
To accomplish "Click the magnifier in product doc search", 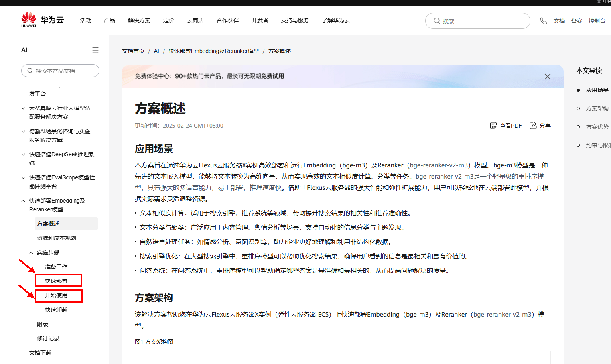I will 30,71.
